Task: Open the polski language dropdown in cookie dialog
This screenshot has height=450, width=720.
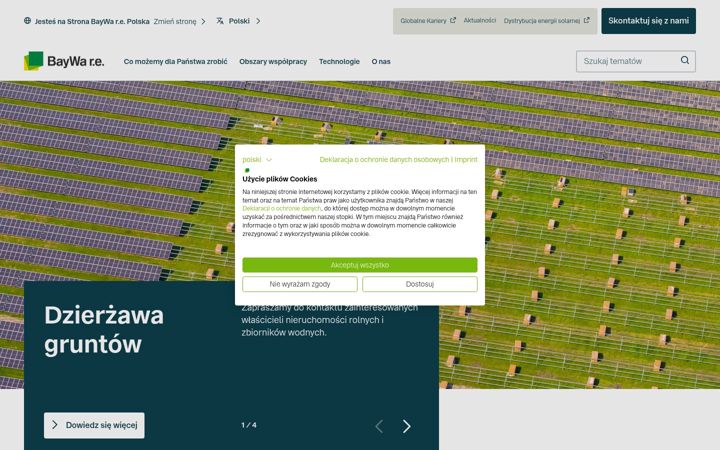Action: [257, 159]
